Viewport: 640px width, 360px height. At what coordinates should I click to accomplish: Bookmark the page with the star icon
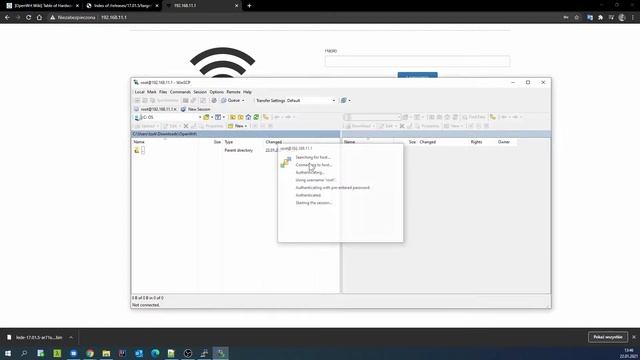click(576, 18)
